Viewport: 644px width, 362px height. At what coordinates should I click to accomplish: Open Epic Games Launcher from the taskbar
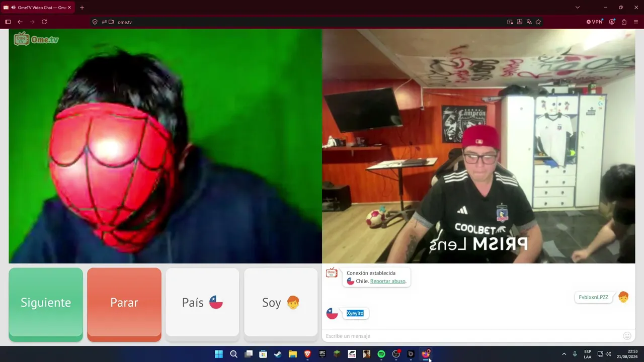click(322, 354)
